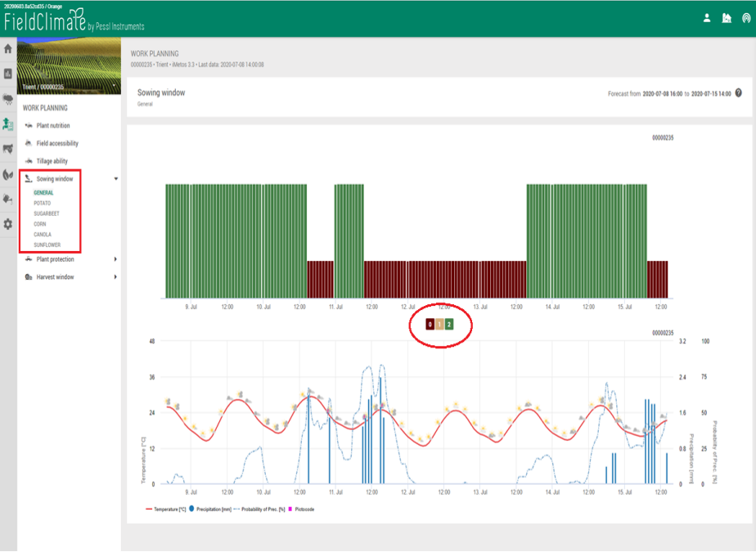Click the Sowing window page heading

[x=161, y=92]
